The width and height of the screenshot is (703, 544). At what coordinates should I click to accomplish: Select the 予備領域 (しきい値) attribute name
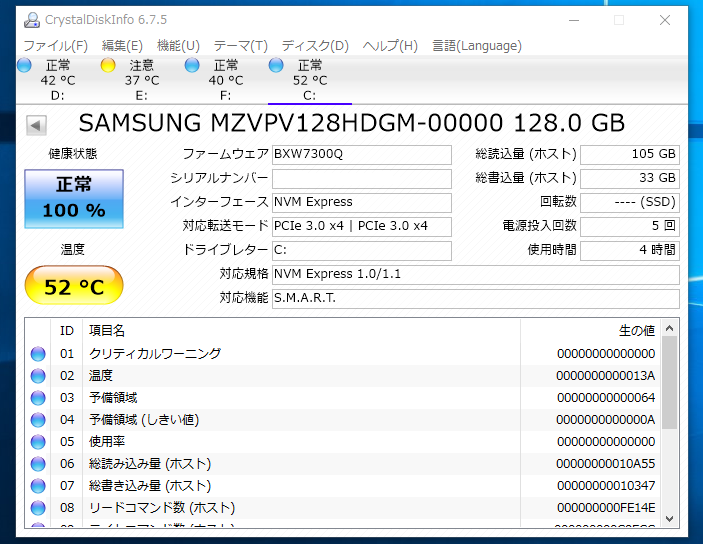click(144, 420)
